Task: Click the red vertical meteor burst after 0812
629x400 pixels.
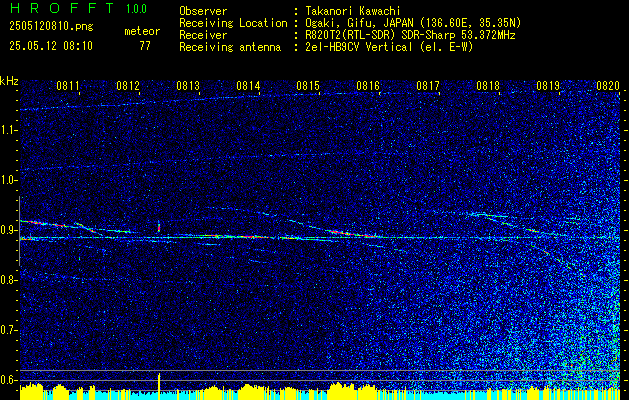Action: (x=159, y=227)
